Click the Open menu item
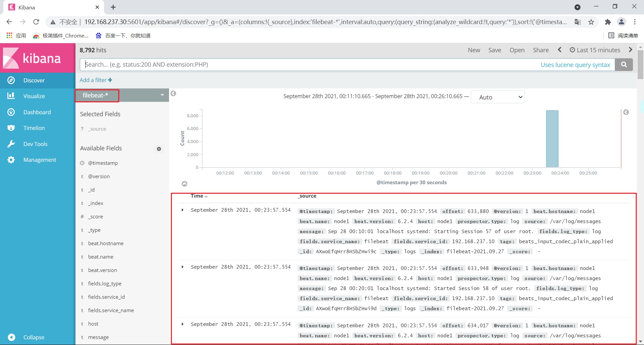 pos(517,50)
